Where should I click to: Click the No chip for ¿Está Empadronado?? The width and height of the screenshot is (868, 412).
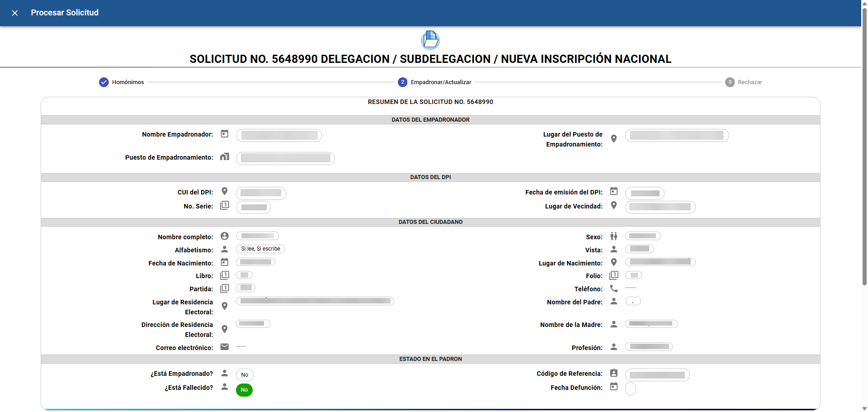click(245, 375)
